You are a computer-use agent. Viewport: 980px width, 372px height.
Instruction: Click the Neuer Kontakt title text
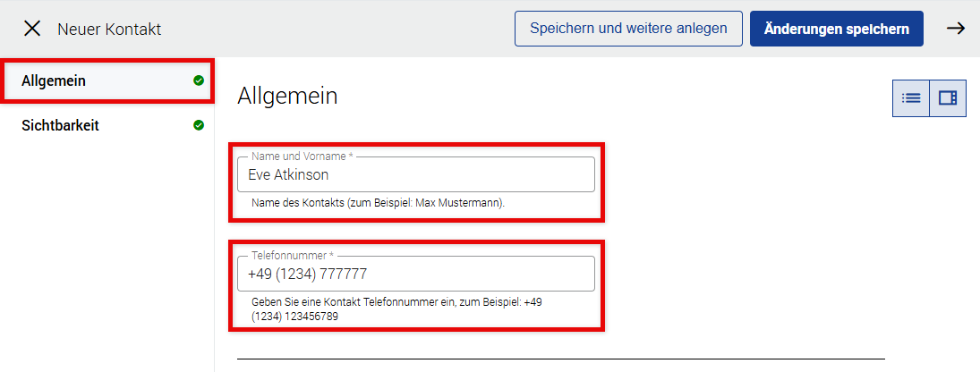point(109,30)
